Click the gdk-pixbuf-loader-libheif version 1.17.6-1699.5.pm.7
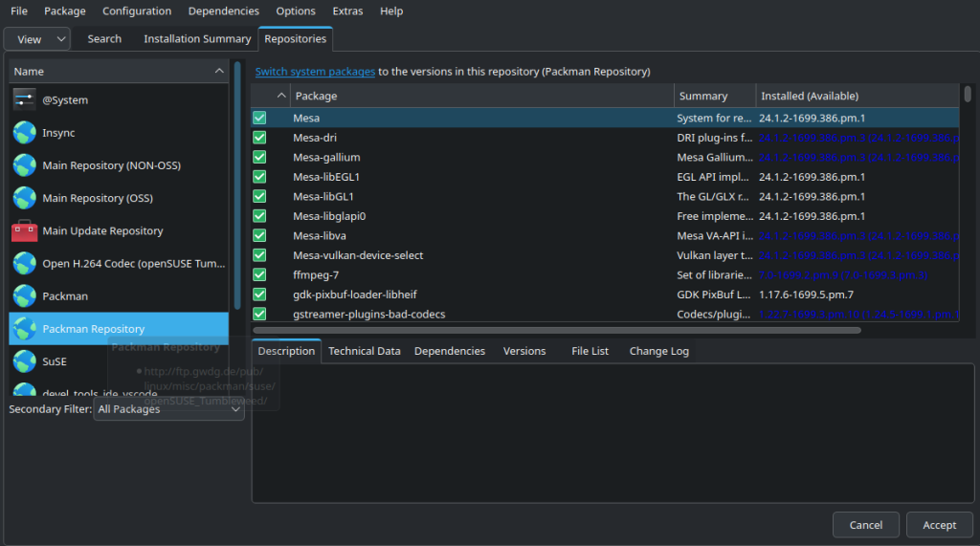The height and width of the screenshot is (546, 980). (x=806, y=295)
